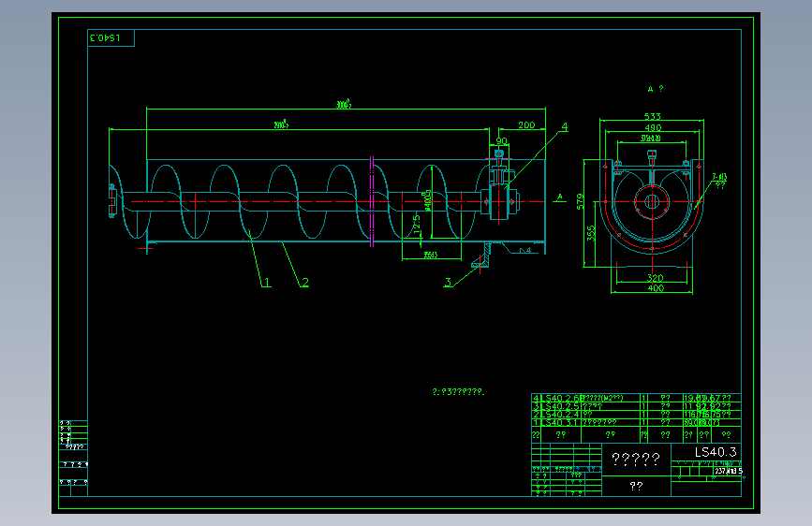Select the '2:?3??????.' note text
The height and width of the screenshot is (526, 812).
458,392
